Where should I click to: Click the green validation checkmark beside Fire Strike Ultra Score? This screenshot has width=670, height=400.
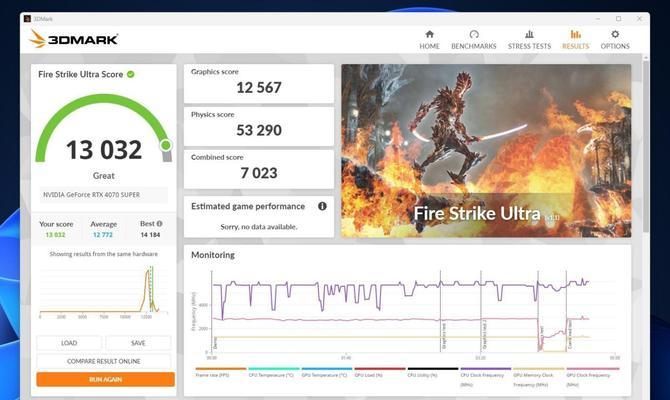pyautogui.click(x=131, y=74)
